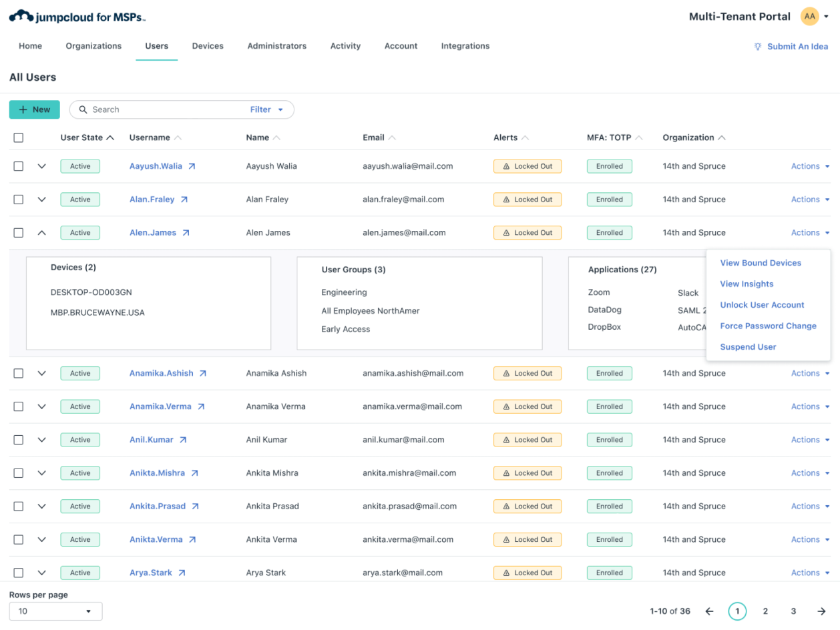
Task: Tick the checkbox next to Anil Kumar
Action: click(x=19, y=440)
